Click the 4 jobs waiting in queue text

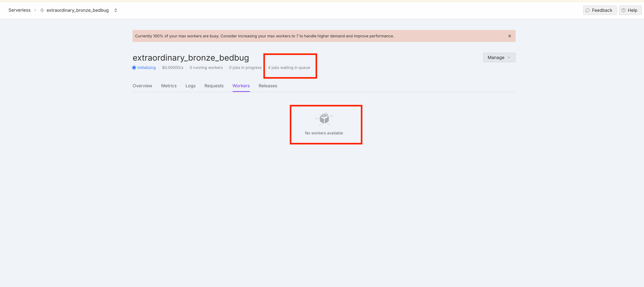click(289, 68)
